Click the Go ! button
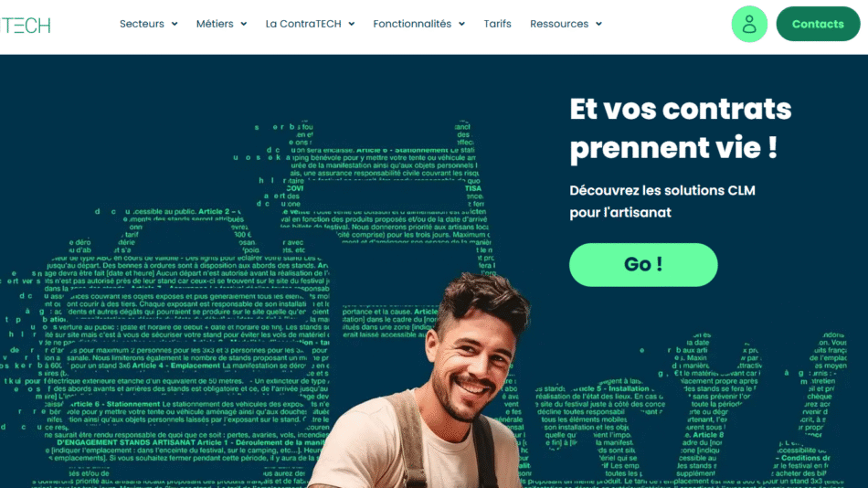 pos(643,265)
